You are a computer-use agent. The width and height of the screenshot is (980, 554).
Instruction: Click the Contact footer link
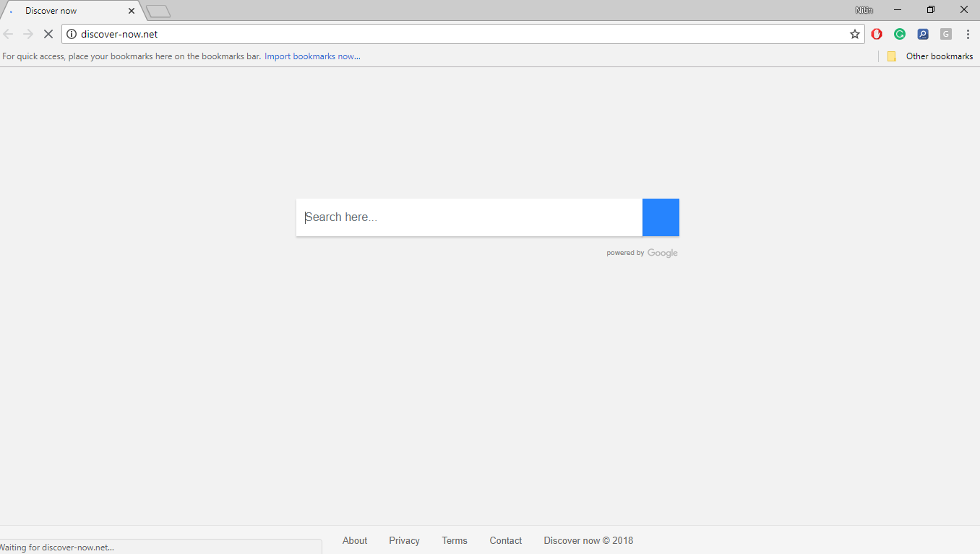click(505, 540)
